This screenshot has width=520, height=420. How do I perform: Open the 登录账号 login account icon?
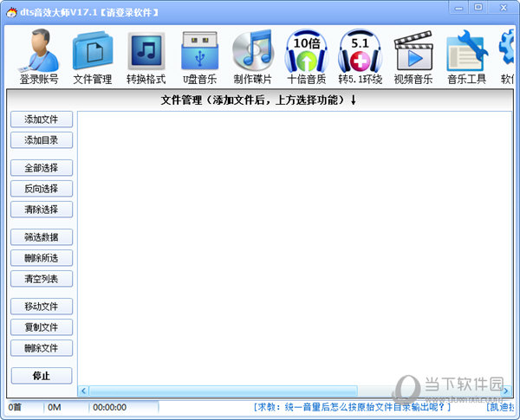point(39,56)
